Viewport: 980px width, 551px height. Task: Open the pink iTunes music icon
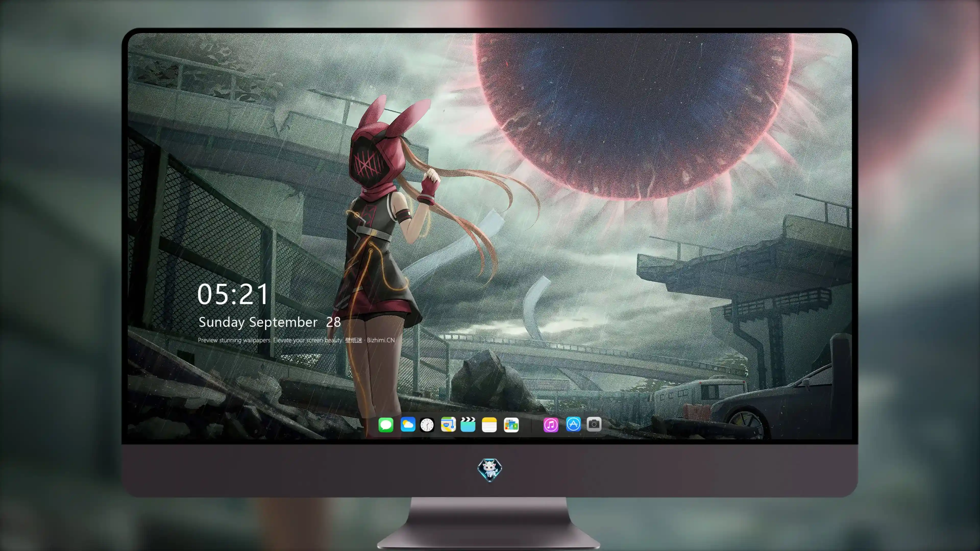551,425
